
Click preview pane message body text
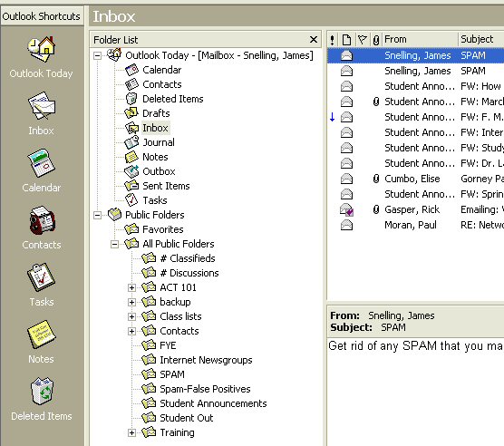coord(415,346)
